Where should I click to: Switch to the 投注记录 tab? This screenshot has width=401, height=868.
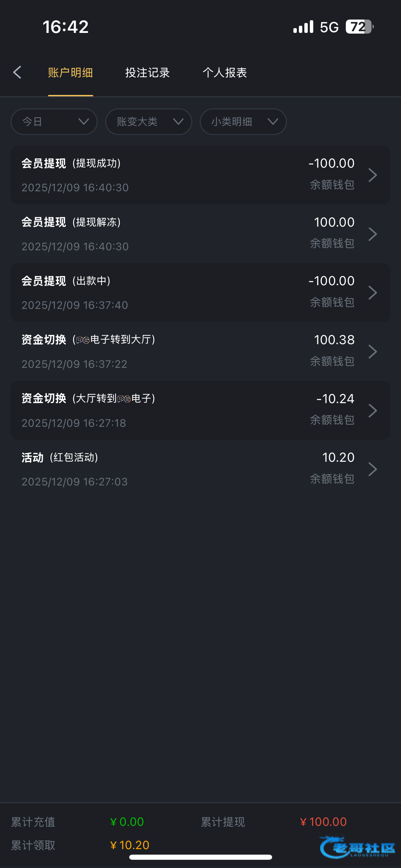coord(147,73)
